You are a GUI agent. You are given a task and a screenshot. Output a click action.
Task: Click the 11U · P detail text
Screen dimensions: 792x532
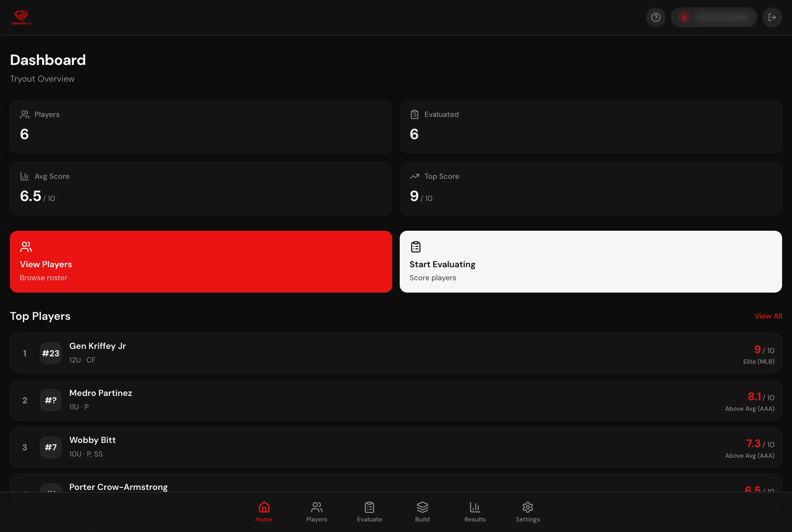pyautogui.click(x=79, y=407)
